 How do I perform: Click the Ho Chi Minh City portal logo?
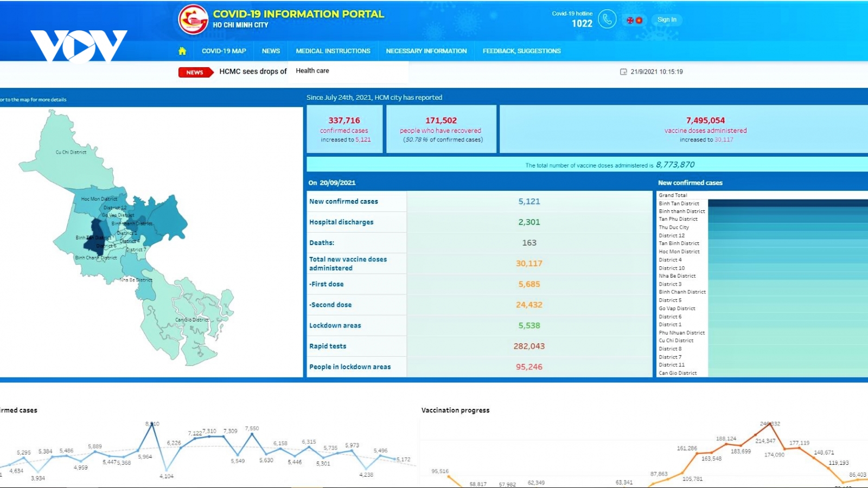coord(193,19)
